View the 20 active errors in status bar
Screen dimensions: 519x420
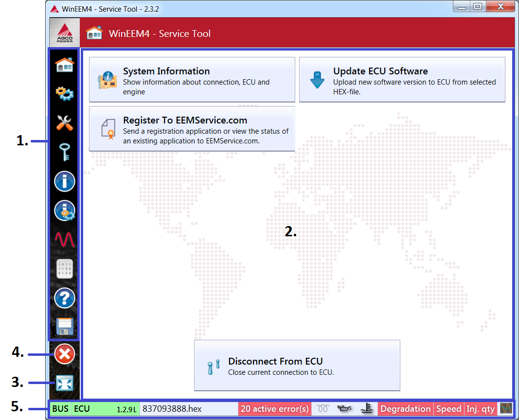tap(274, 408)
